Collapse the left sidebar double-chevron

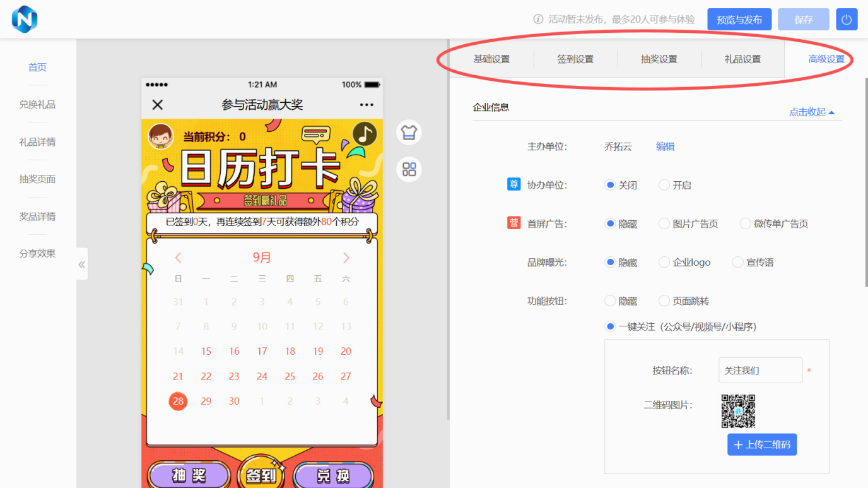tap(81, 265)
